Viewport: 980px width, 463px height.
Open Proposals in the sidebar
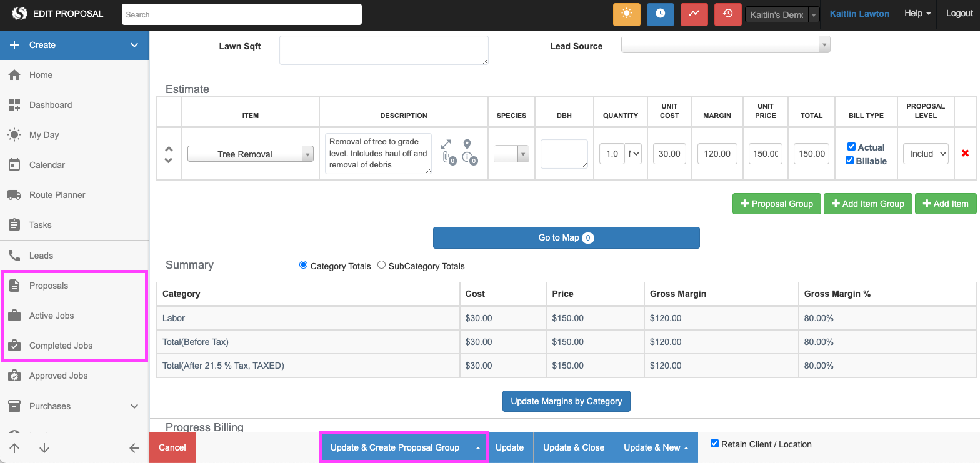(49, 286)
